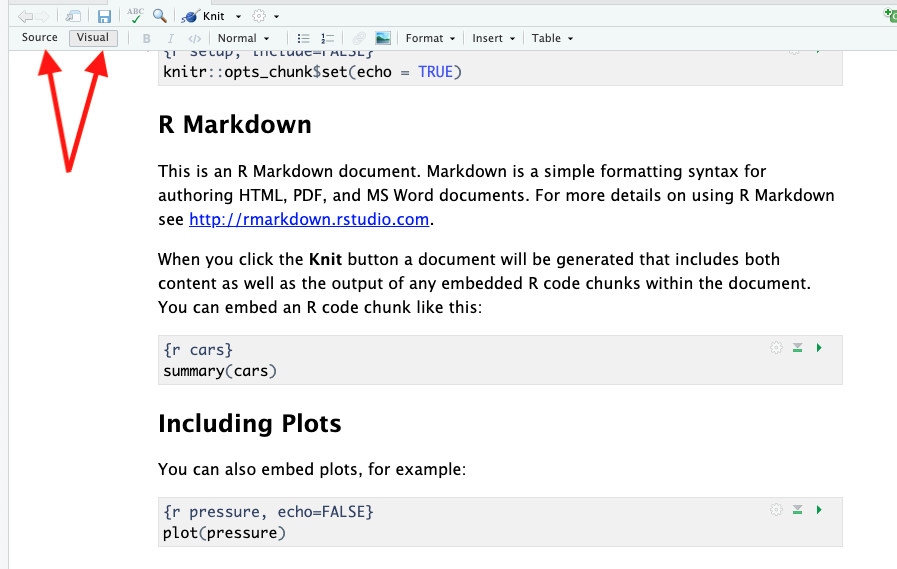This screenshot has height=569, width=897.
Task: Click the back navigation arrow
Action: [25, 16]
